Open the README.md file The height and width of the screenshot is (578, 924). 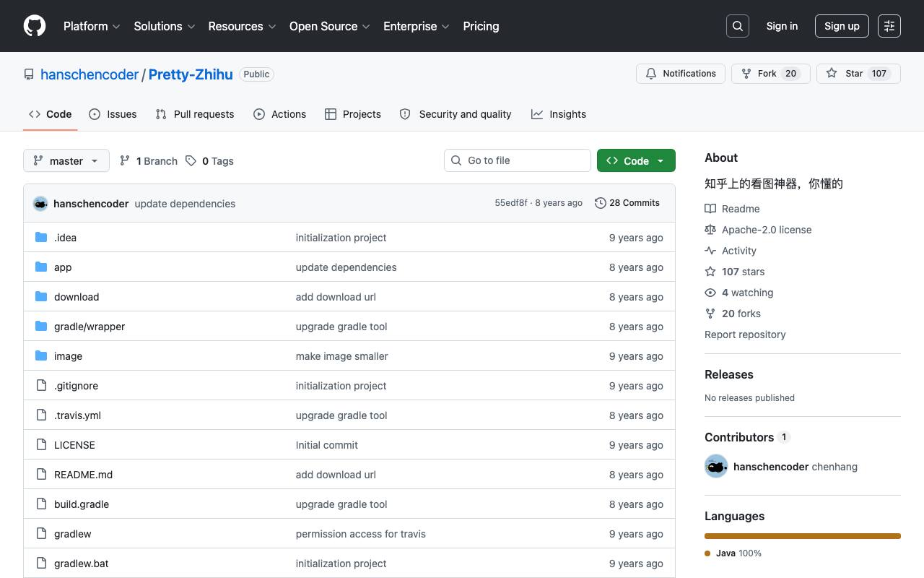pyautogui.click(x=83, y=475)
